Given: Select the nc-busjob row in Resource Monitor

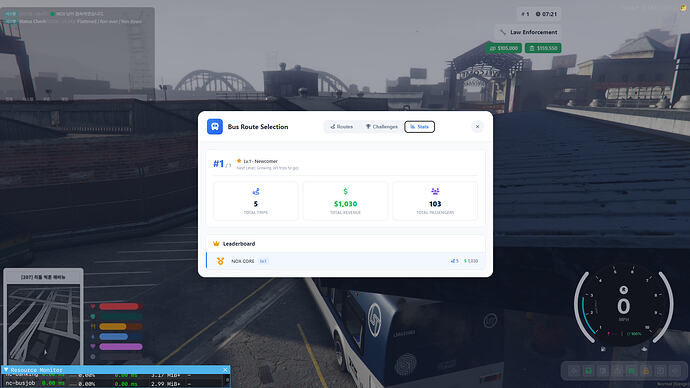Looking at the screenshot, I should click(113, 384).
